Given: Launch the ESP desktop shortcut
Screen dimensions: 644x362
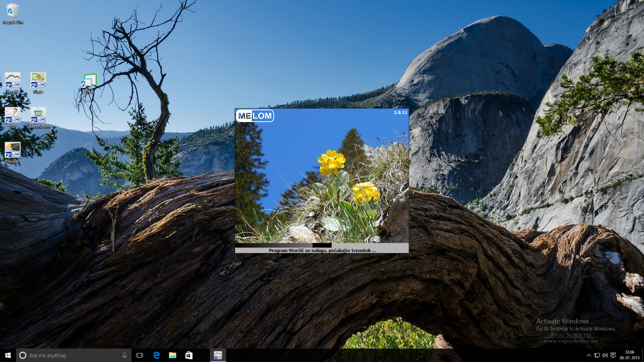Looking at the screenshot, I should coord(12,116).
